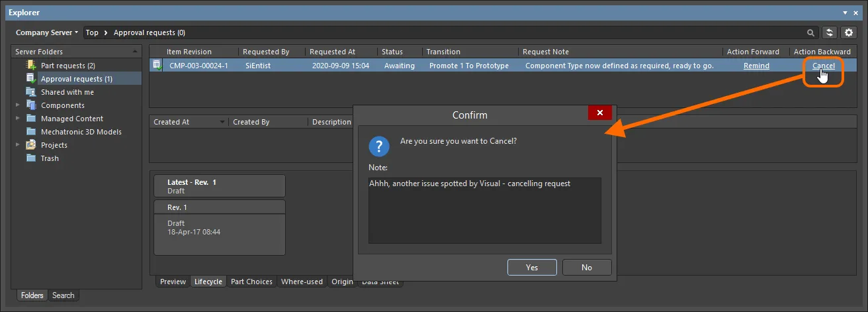Open Explorer settings gear icon
Screen dimensions: 868x312
pos(849,32)
